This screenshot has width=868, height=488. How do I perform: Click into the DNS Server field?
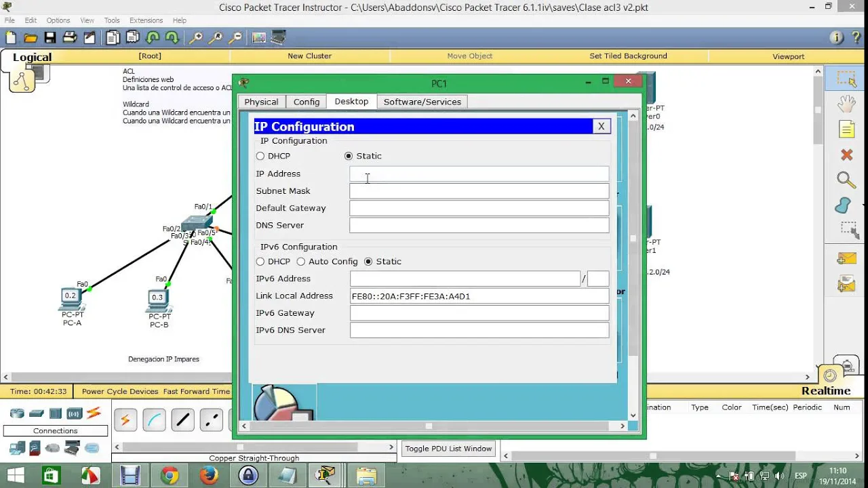click(479, 225)
